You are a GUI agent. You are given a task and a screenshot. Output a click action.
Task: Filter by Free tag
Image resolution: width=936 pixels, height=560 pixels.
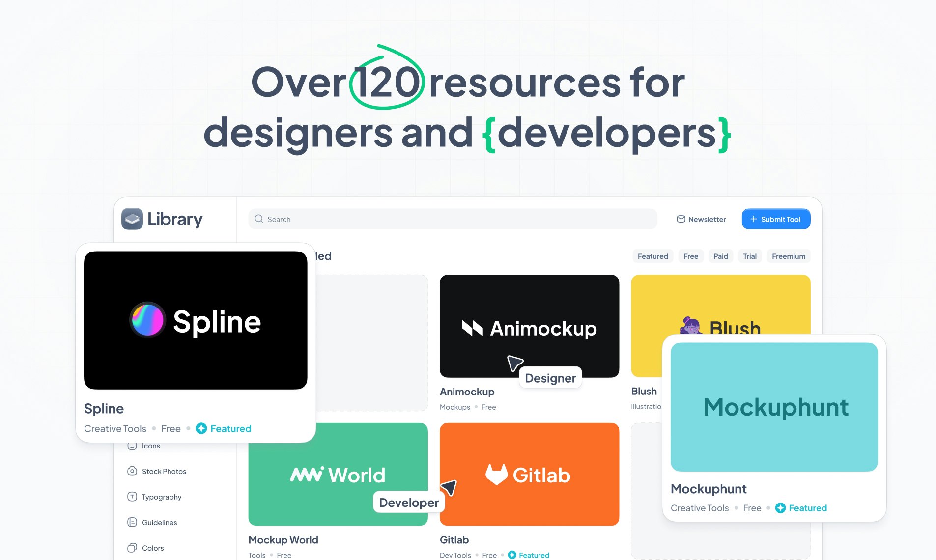[691, 256]
